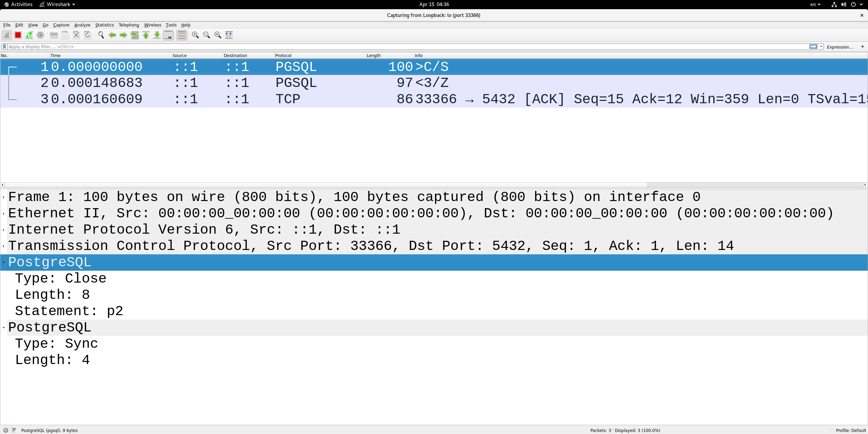
Task: Open Find a packet magnifier icon
Action: point(101,35)
